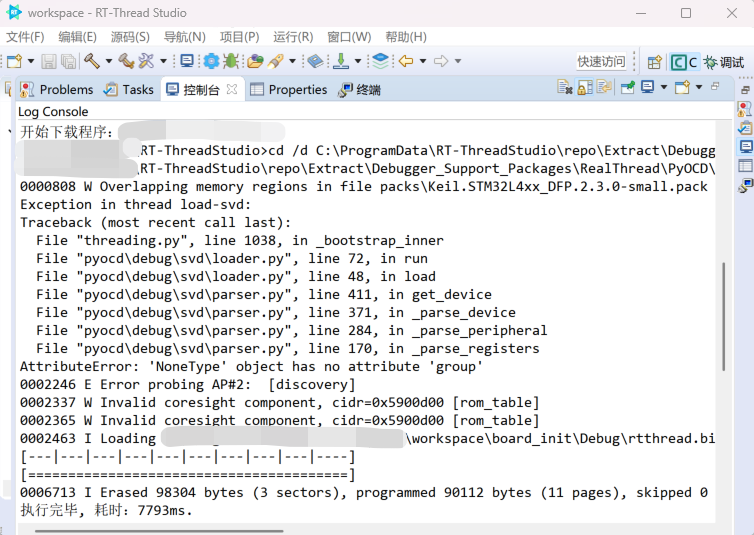Click the Save disk icon

click(x=49, y=61)
